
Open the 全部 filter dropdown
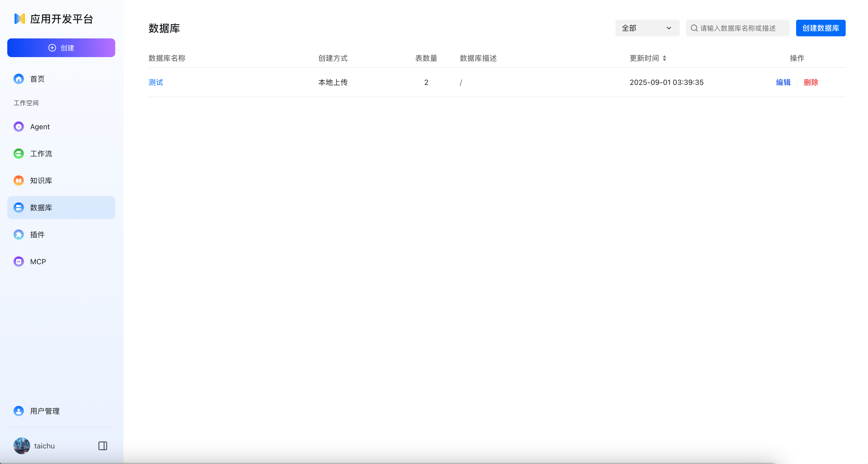tap(647, 28)
